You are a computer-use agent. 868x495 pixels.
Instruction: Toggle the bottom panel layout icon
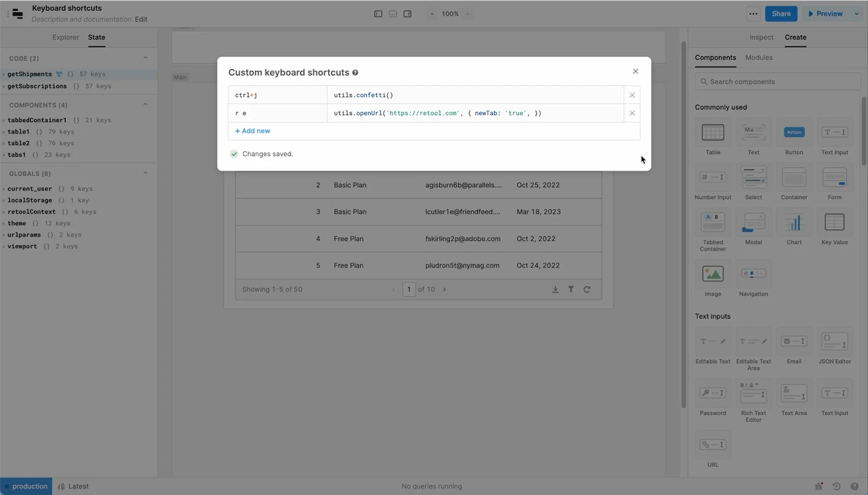(x=393, y=14)
